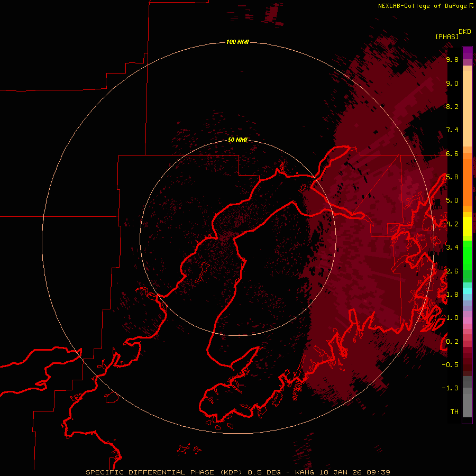This screenshot has width=476, height=476.
Task: Pick the purple segment atop the color bar
Action: point(467,53)
